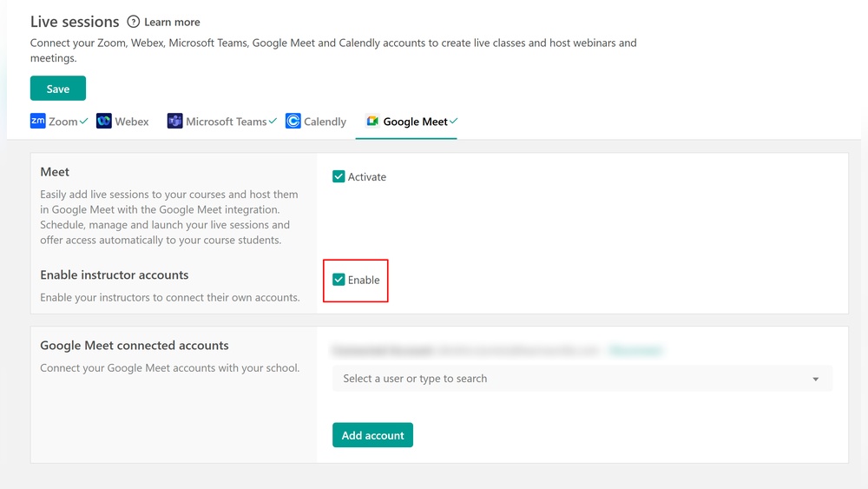Click the Webex logo icon

point(104,122)
